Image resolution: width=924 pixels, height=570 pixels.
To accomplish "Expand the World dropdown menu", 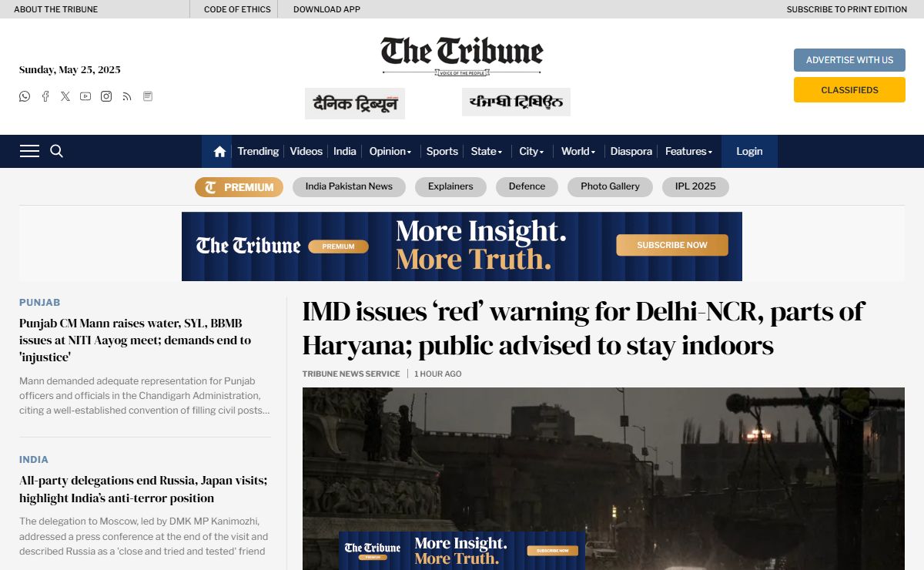I will [x=578, y=151].
